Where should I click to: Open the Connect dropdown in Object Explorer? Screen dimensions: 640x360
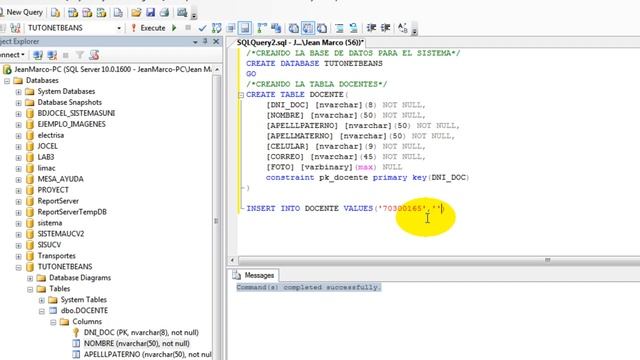(x=11, y=55)
